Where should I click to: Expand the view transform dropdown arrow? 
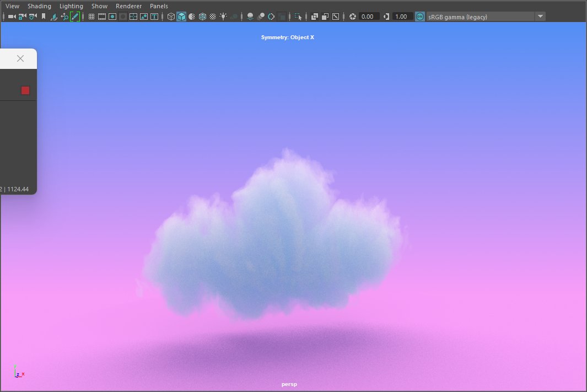[x=540, y=17]
